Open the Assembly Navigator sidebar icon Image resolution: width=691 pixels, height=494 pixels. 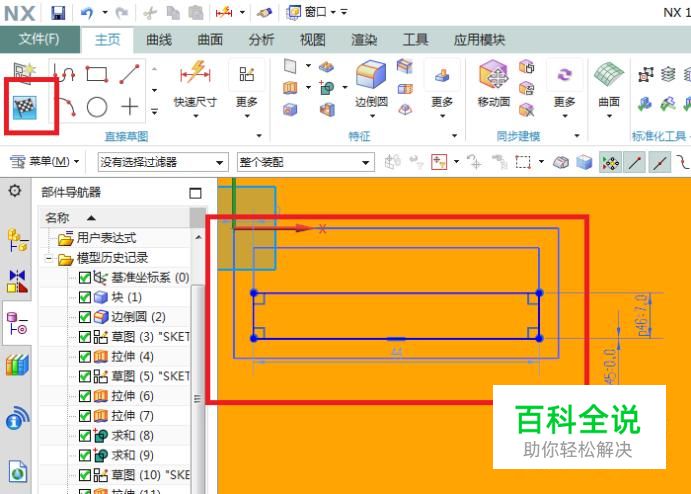(x=17, y=240)
